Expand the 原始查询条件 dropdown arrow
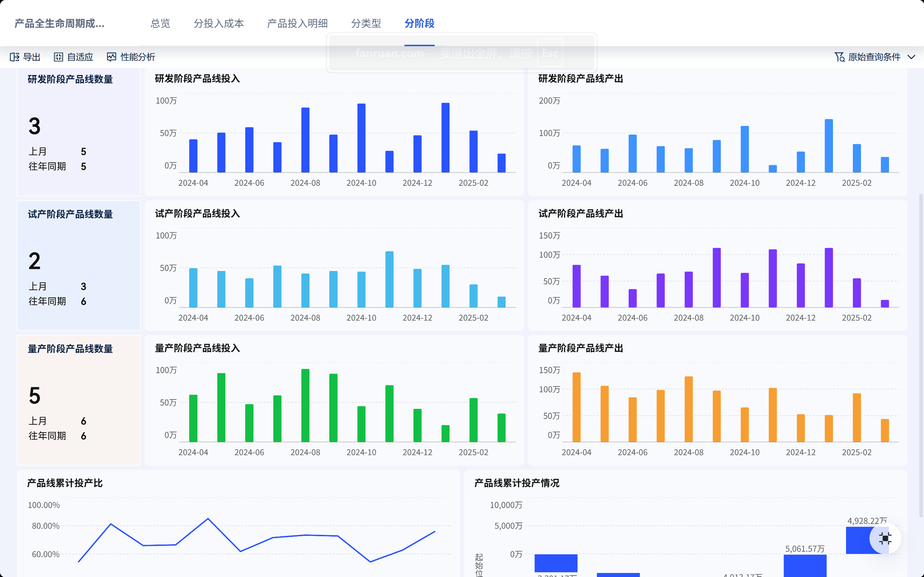 (x=911, y=57)
